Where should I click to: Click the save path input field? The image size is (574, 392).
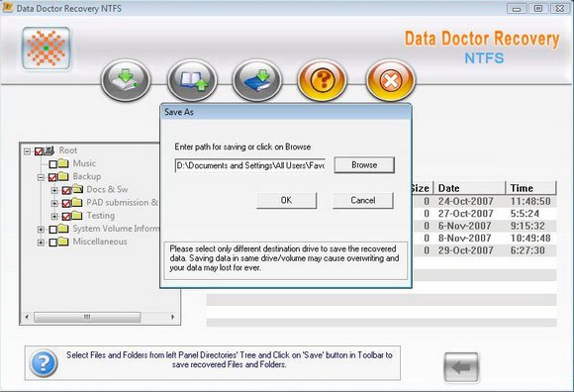250,165
